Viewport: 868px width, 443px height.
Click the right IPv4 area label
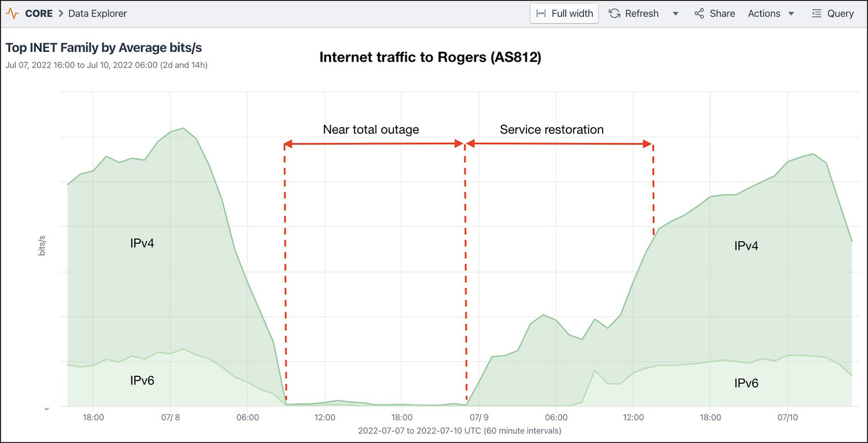tap(746, 246)
